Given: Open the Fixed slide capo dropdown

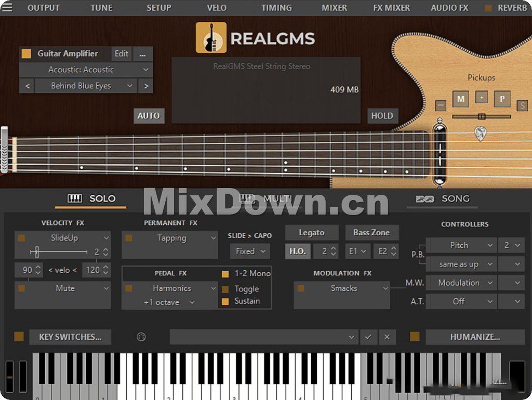Looking at the screenshot, I should coord(250,251).
